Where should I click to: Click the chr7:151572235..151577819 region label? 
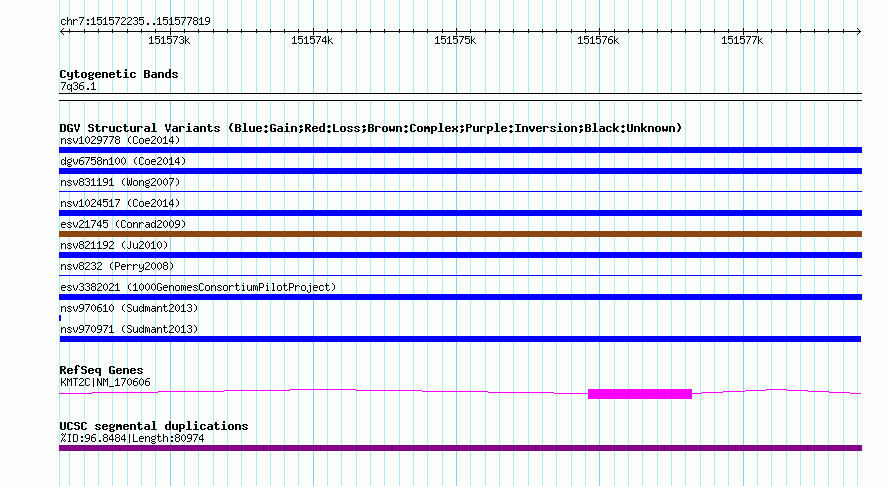pos(135,21)
